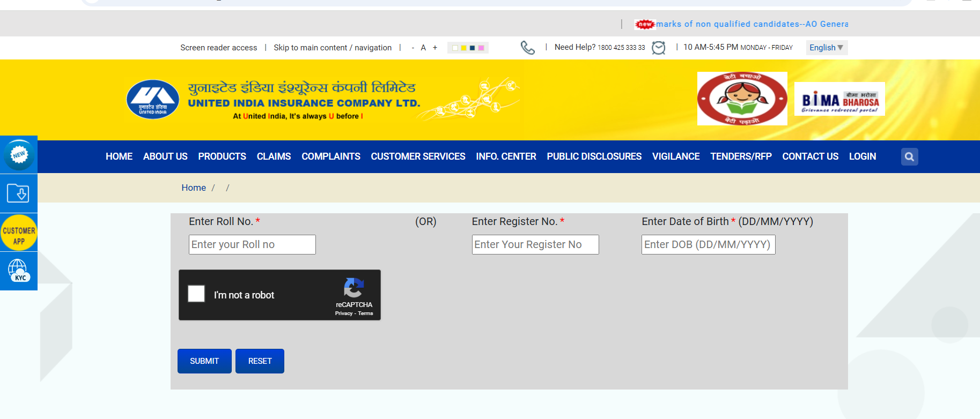This screenshot has width=980, height=419.
Task: Click Skip to main content / navigation link
Action: click(333, 48)
